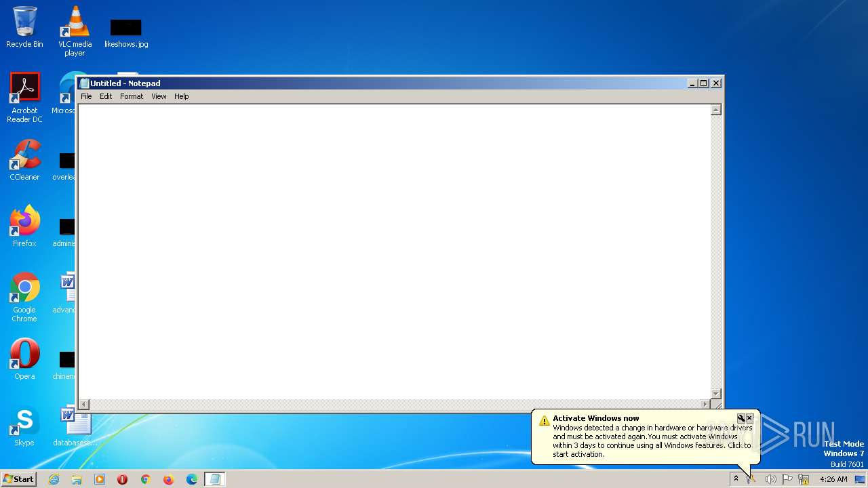Select the Acrobat Reader DC shortcut
This screenshot has height=488, width=868.
coord(24,98)
